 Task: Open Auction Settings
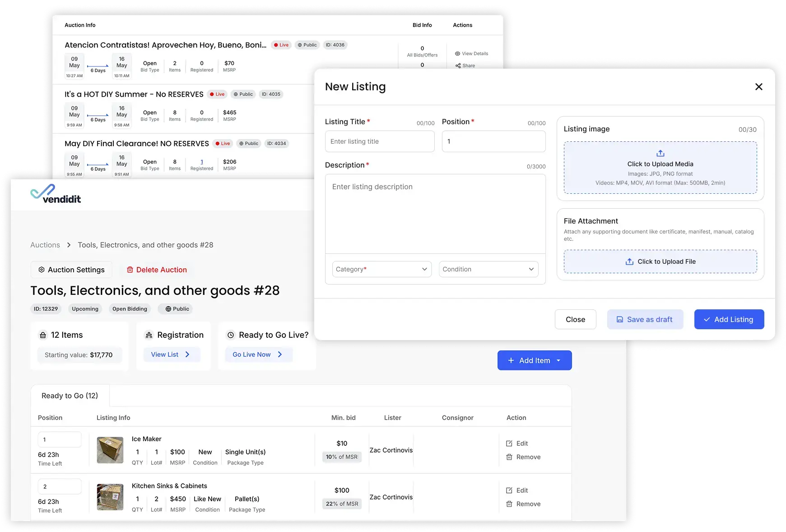click(x=71, y=270)
